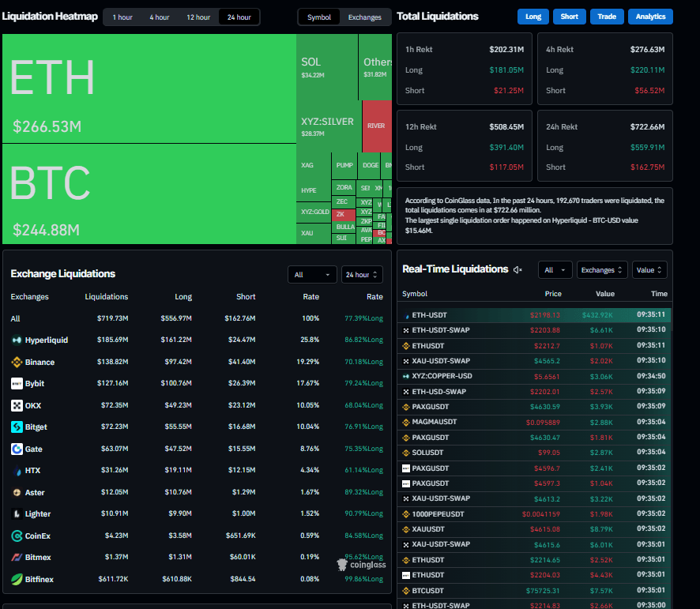
Task: Click the Hyperliquid exchange logo icon
Action: (x=17, y=340)
